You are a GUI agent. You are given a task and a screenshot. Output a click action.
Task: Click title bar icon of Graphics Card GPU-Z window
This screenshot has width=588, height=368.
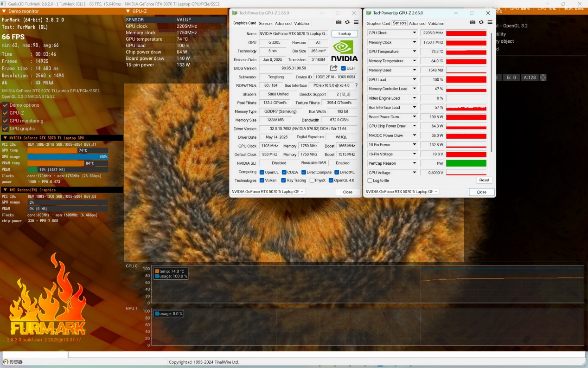pos(235,13)
